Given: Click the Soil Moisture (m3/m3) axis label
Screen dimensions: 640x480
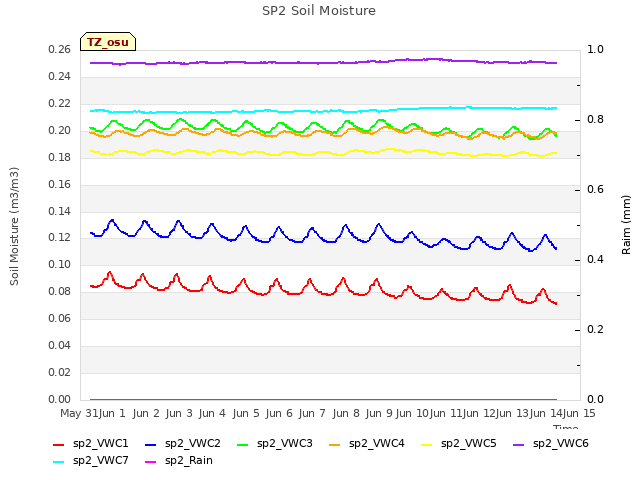Looking at the screenshot, I should (14, 226).
